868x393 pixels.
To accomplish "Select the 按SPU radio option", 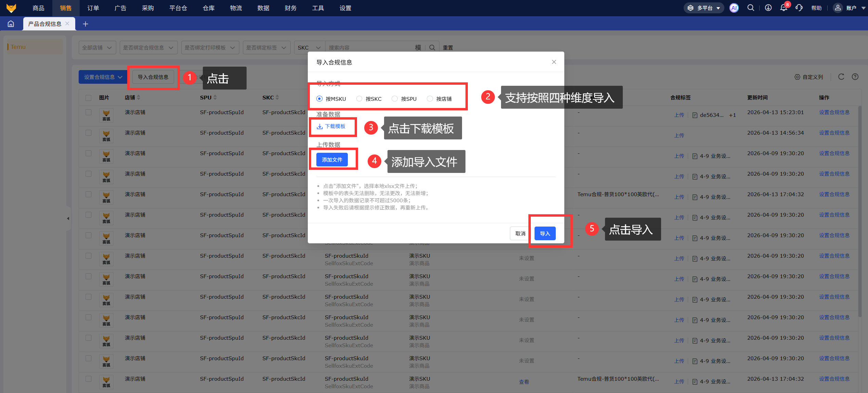I will [x=395, y=99].
